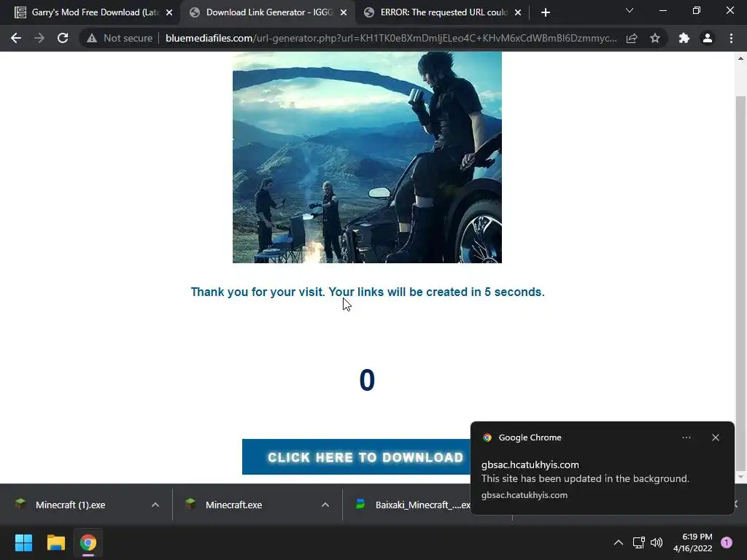This screenshot has width=747, height=560.
Task: Expand Minecraft (1).exe download options arrow
Action: (x=155, y=505)
